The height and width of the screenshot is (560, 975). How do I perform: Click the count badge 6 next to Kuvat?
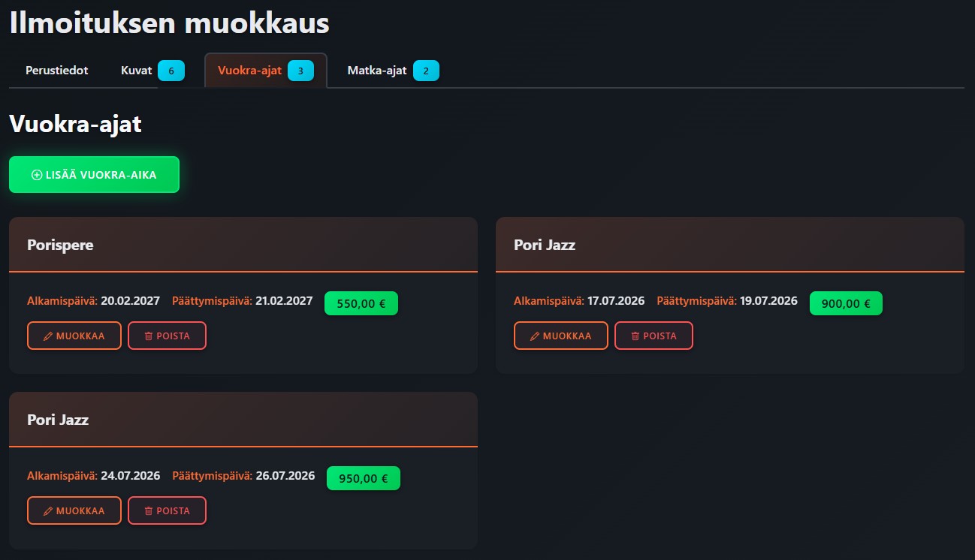pos(171,71)
